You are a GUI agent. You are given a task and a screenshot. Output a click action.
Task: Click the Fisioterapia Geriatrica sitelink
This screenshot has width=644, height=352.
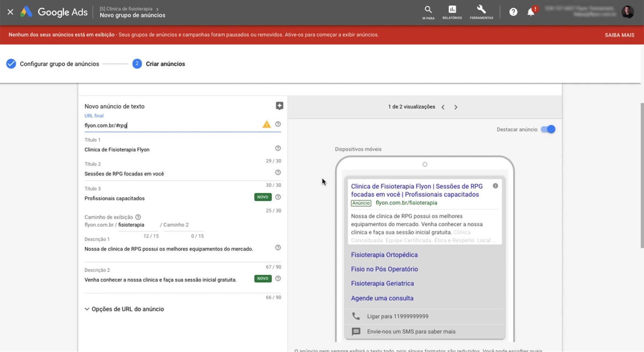382,283
